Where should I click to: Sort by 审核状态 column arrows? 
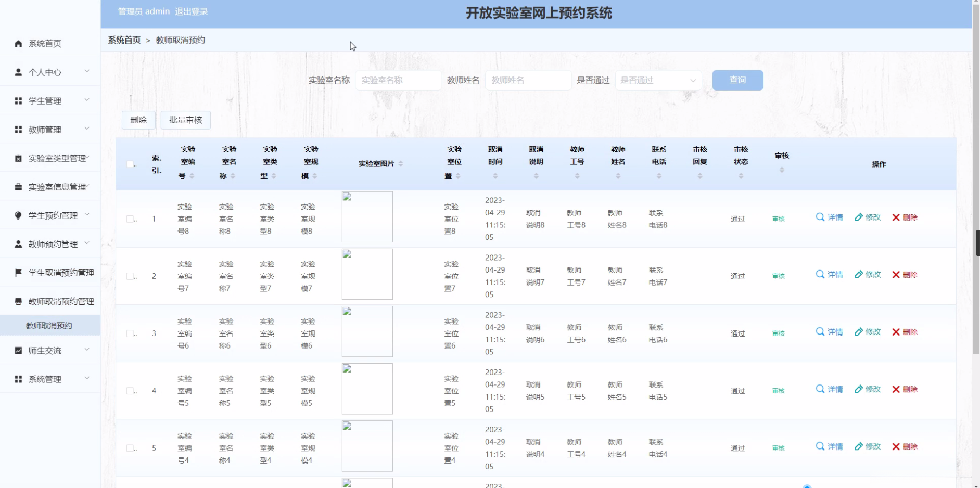click(741, 176)
